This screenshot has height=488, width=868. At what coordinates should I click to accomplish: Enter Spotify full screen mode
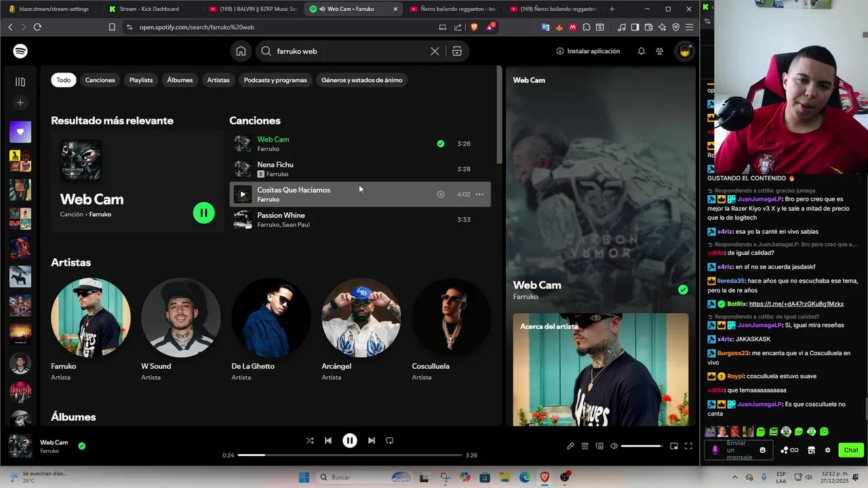point(688,446)
